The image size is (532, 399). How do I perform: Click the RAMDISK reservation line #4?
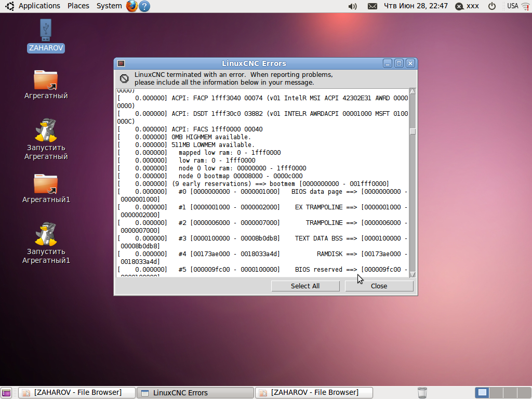[262, 258]
